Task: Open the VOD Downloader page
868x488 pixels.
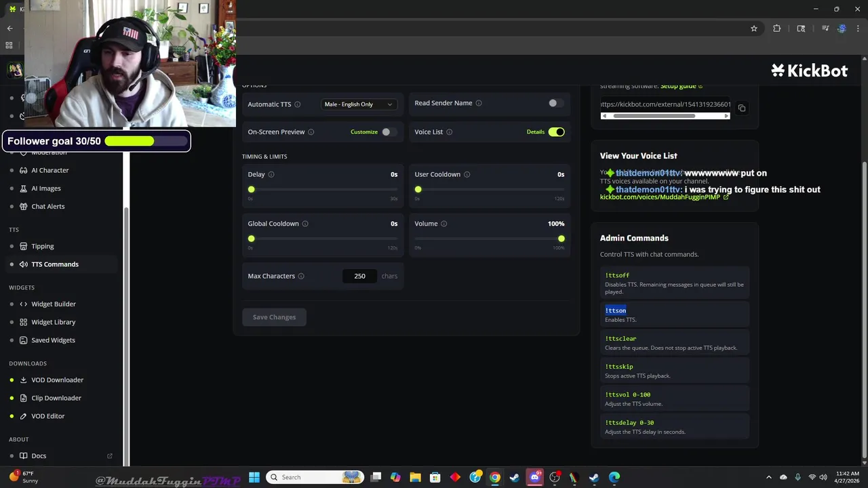Action: (57, 380)
